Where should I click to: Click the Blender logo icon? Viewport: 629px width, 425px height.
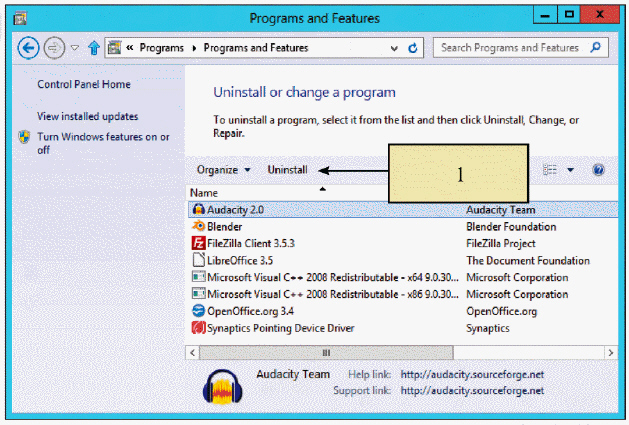coord(199,226)
